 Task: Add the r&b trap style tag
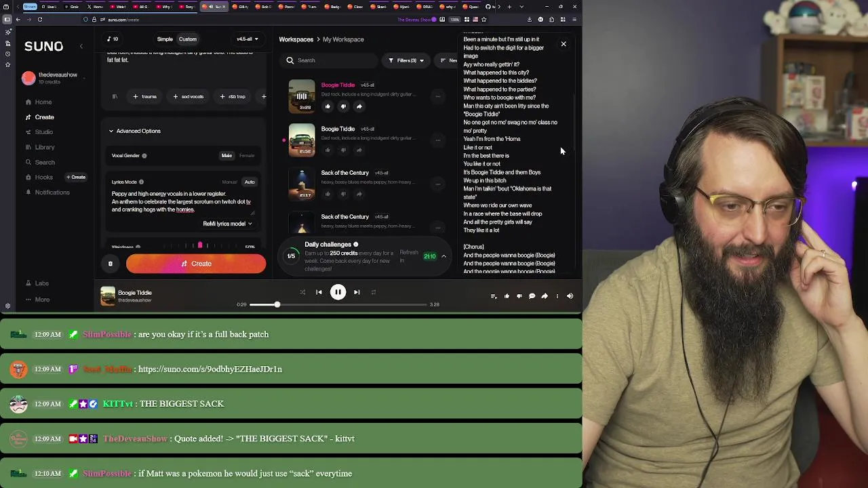point(233,96)
